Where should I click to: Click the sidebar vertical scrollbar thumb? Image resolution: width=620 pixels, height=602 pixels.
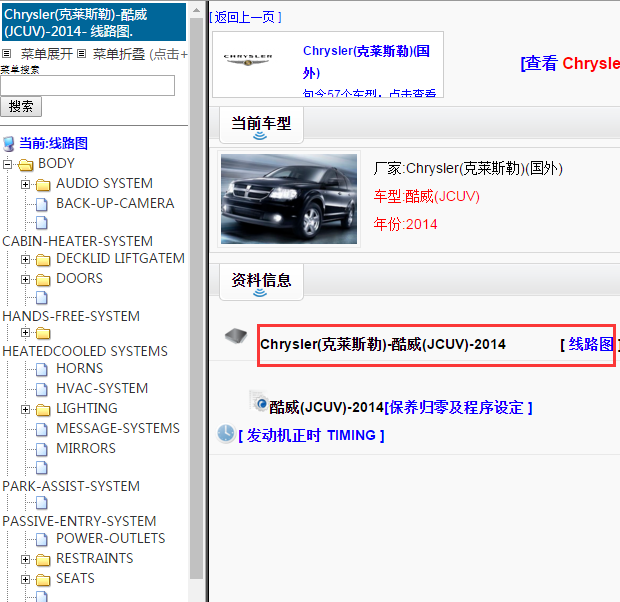coord(197,298)
